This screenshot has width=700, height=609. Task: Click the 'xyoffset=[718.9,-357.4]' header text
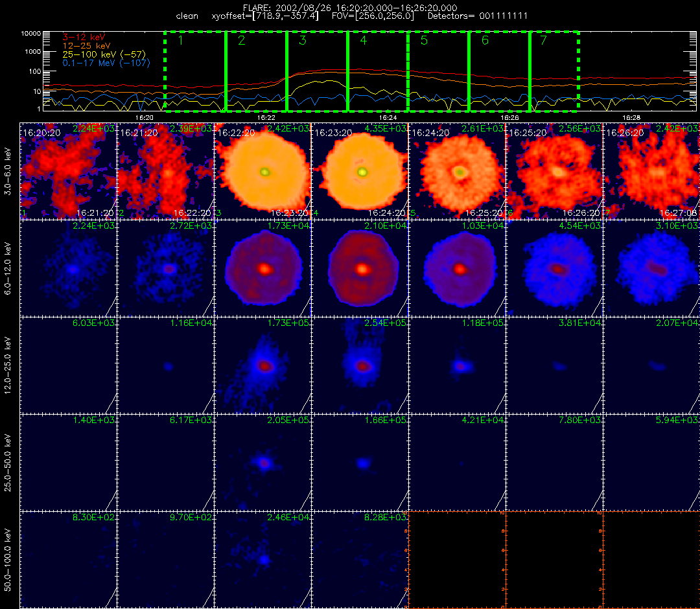(x=265, y=16)
